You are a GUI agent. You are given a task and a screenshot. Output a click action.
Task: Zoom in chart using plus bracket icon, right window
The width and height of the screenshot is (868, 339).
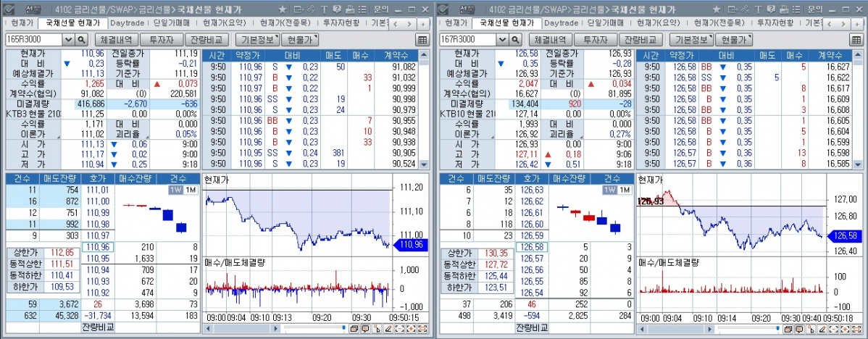[x=845, y=328]
